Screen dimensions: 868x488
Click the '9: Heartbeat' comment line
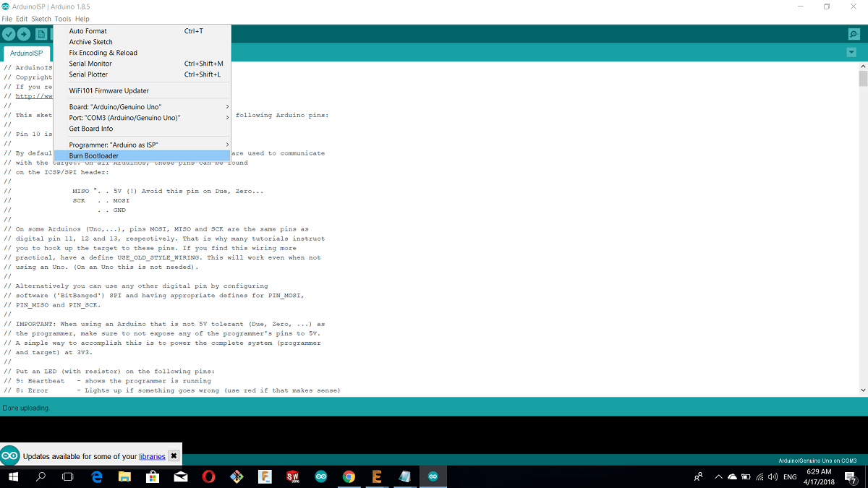(107, 381)
